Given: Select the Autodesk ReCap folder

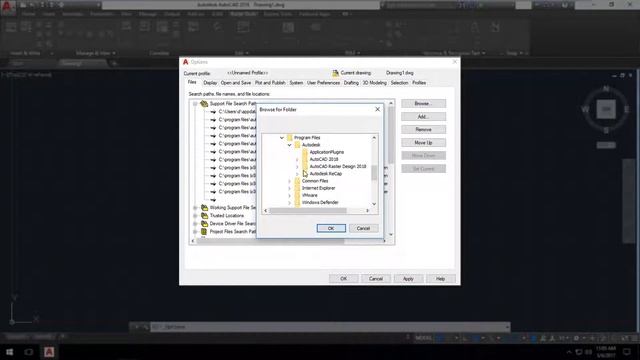Looking at the screenshot, I should [x=326, y=173].
